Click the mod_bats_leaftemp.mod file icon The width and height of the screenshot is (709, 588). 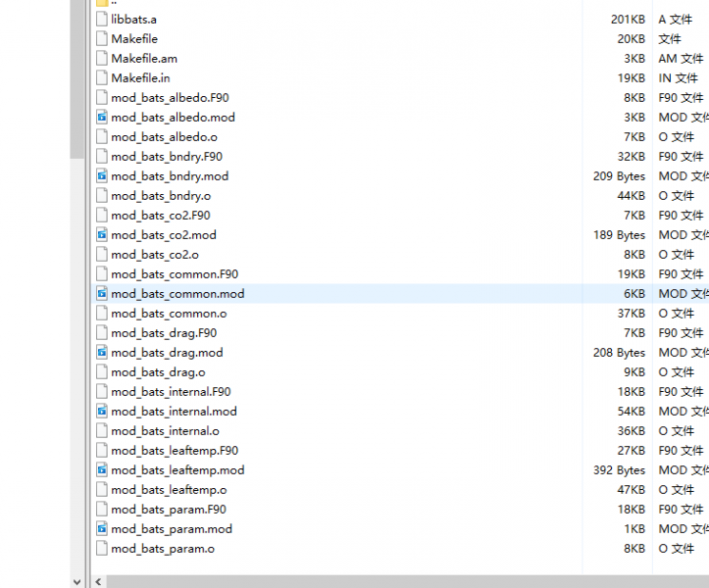[102, 470]
